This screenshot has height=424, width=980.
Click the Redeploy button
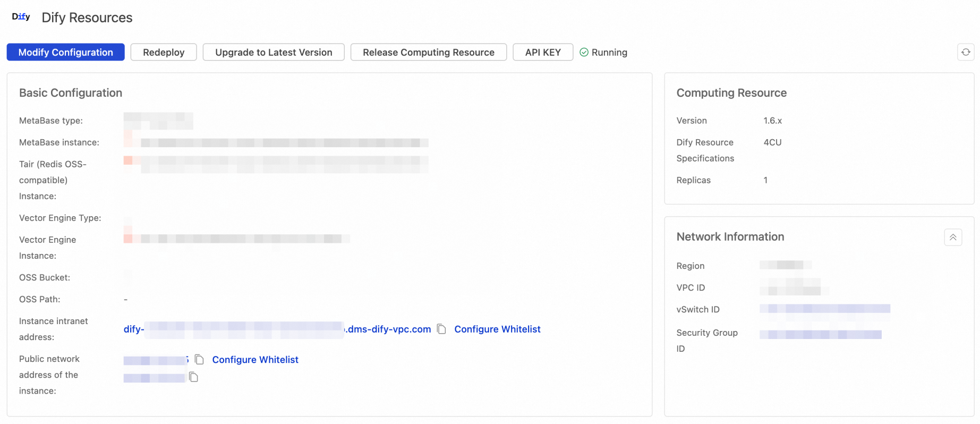pos(164,52)
